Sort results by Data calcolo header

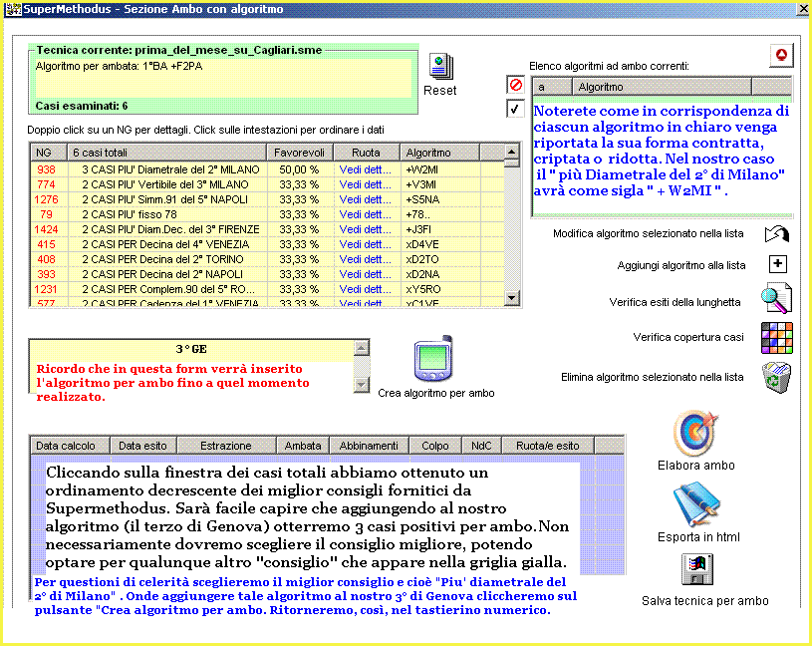(70, 446)
